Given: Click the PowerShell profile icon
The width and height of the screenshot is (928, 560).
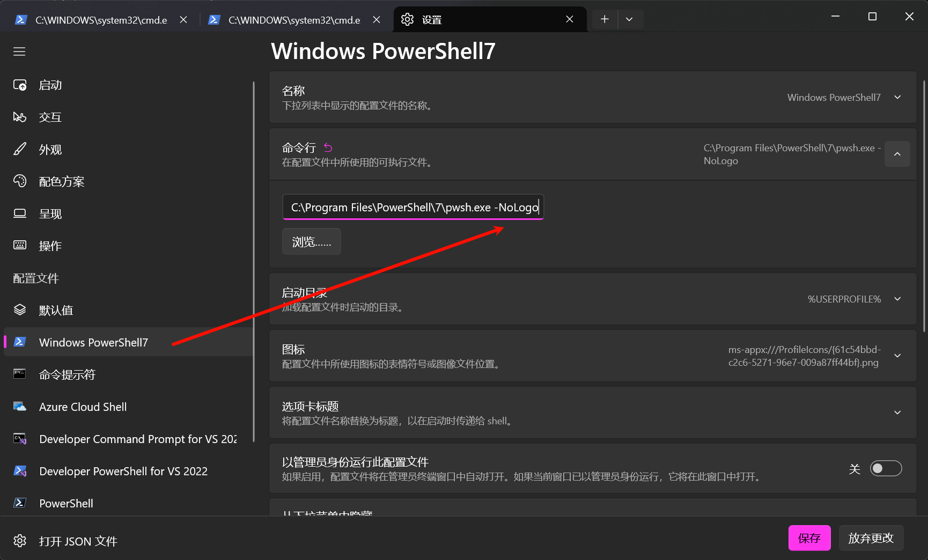Looking at the screenshot, I should pyautogui.click(x=20, y=503).
